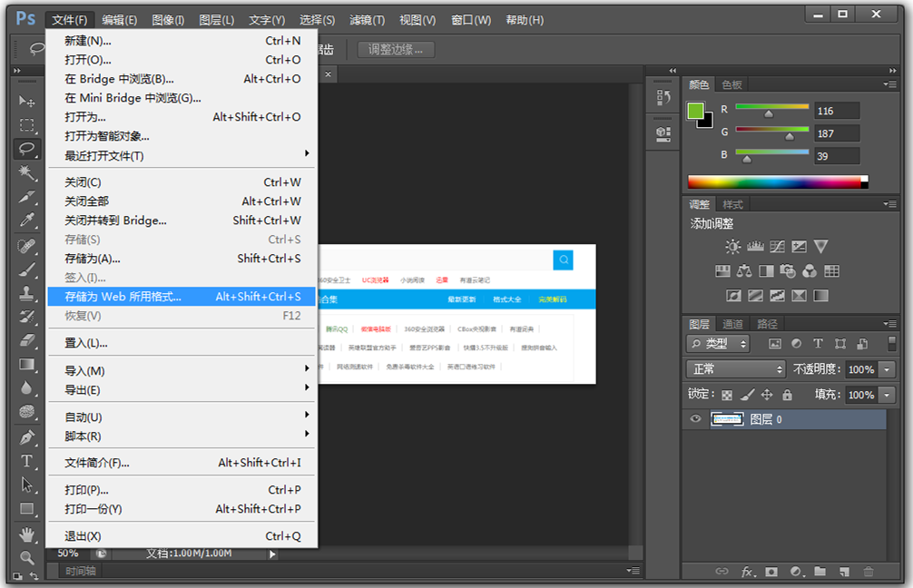Switch to the 样式 tab
913x588 pixels.
(732, 204)
